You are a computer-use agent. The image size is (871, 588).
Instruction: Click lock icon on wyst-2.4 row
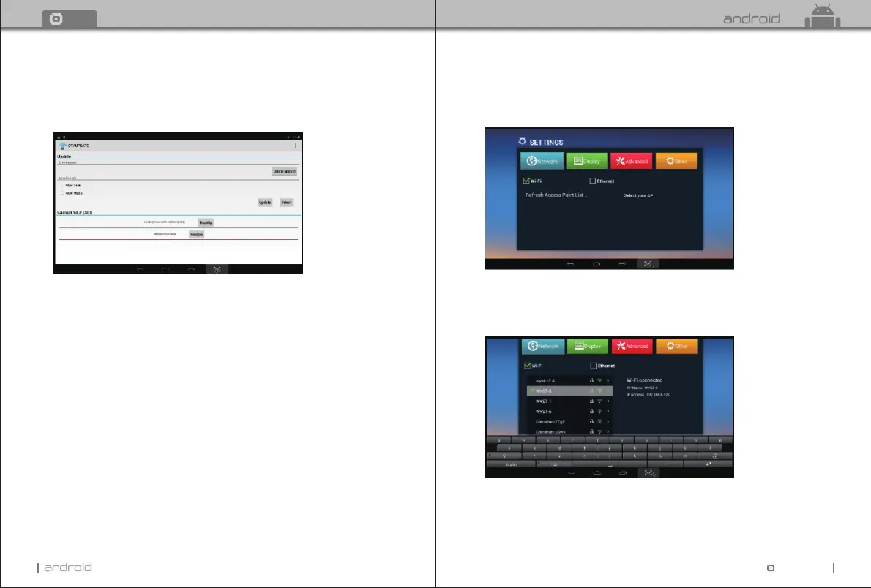tap(591, 381)
